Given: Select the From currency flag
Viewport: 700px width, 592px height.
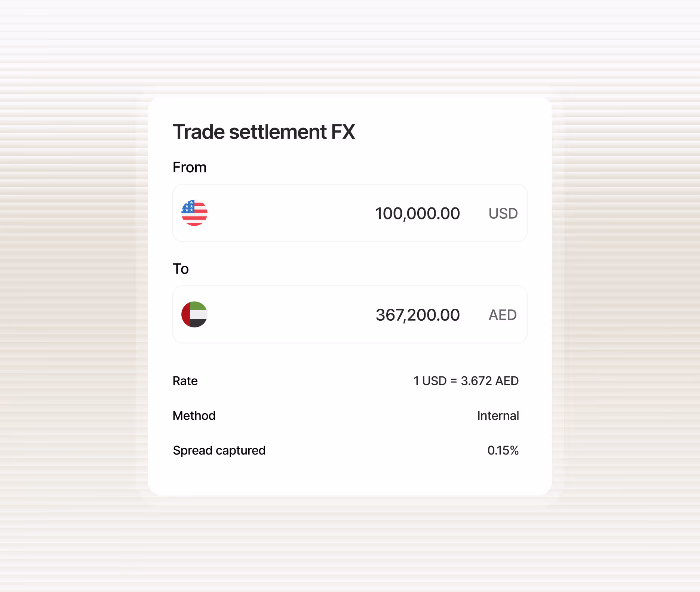Looking at the screenshot, I should point(195,213).
